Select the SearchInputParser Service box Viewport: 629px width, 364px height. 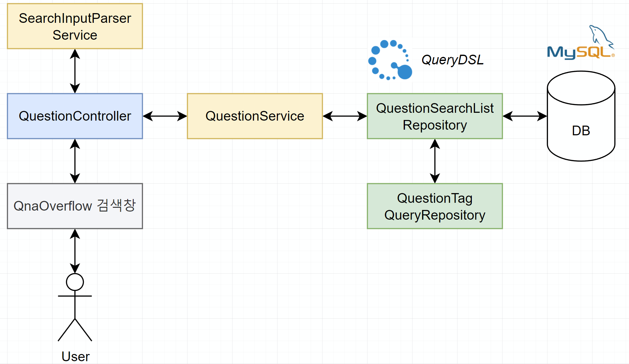[x=75, y=26]
